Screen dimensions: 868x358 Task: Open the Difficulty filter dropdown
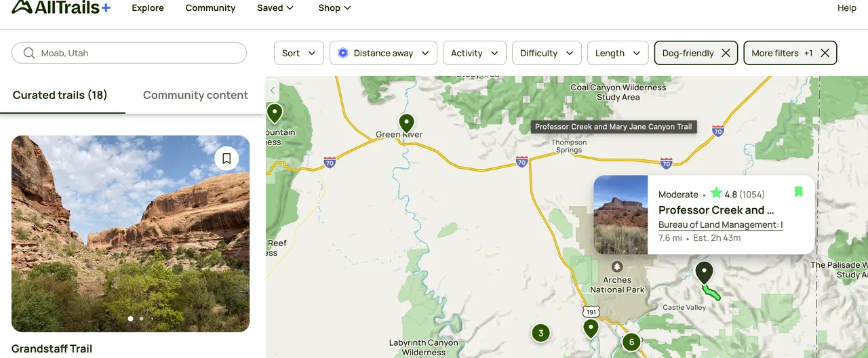(x=546, y=53)
